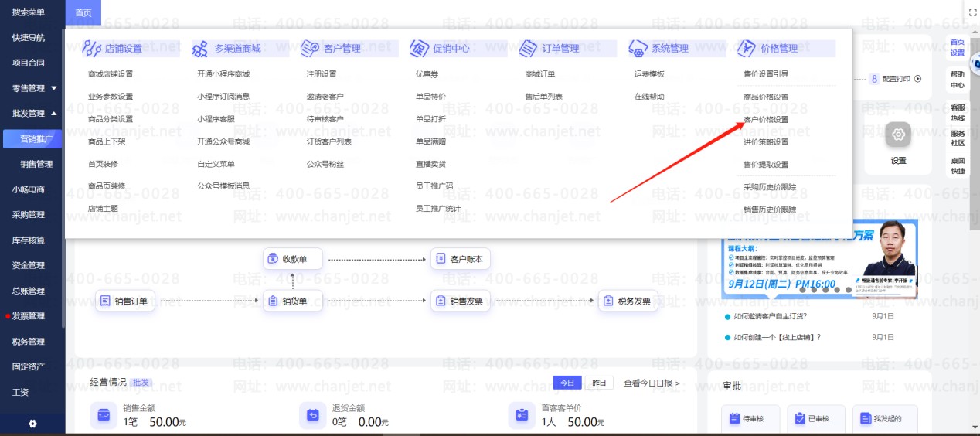Image resolution: width=980 pixels, height=436 pixels.
Task: Click the 退货金额 card icon
Action: pos(312,416)
